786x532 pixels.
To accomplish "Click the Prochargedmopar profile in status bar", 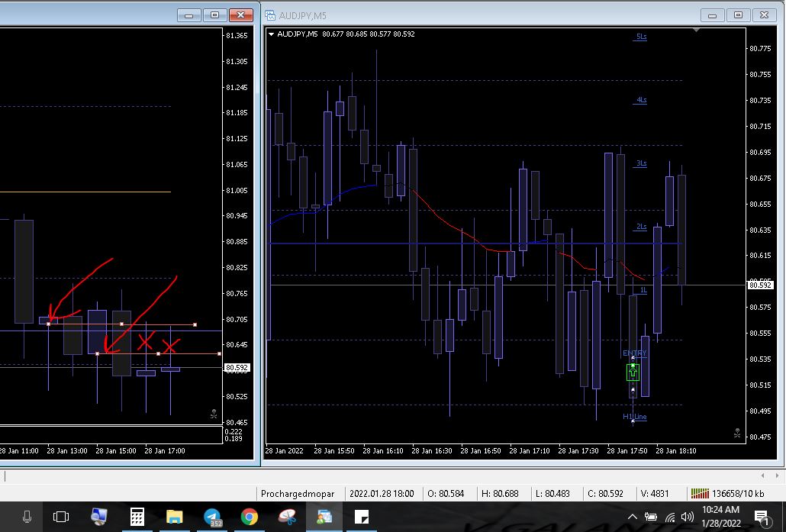I will (301, 493).
